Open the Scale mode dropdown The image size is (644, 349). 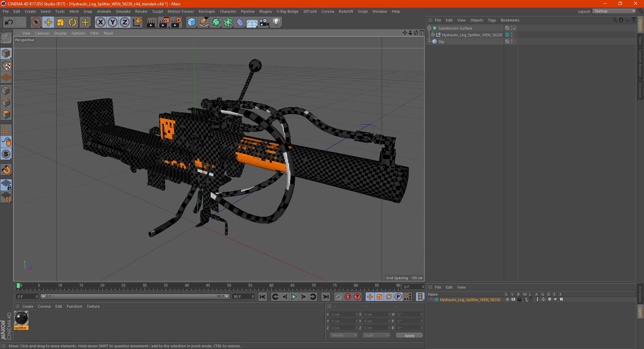coord(376,335)
